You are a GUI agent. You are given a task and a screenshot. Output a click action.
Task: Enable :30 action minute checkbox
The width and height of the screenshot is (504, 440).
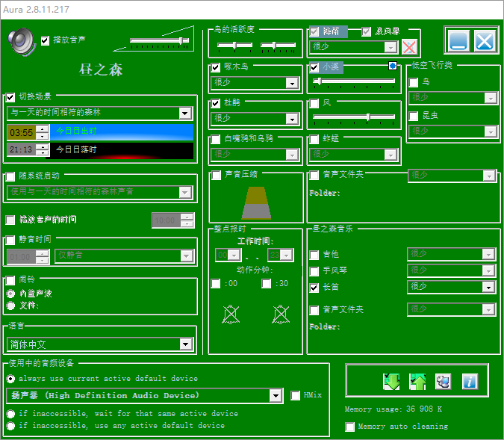pyautogui.click(x=266, y=284)
